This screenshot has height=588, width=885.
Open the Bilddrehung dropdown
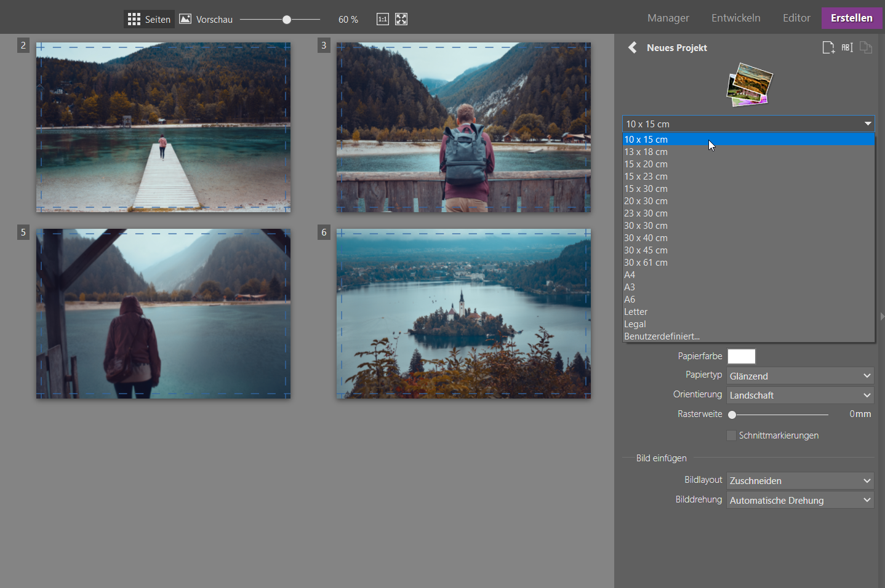pos(800,500)
